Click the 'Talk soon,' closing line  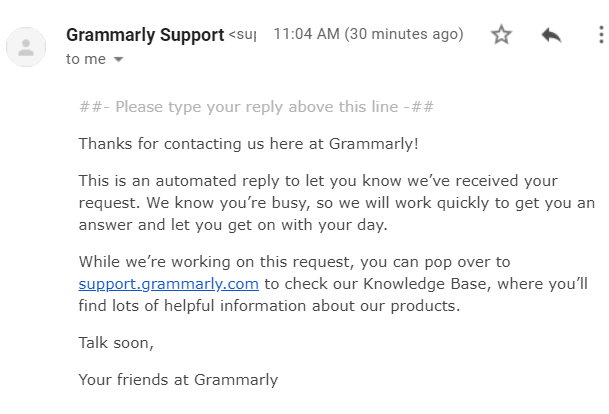tap(116, 343)
